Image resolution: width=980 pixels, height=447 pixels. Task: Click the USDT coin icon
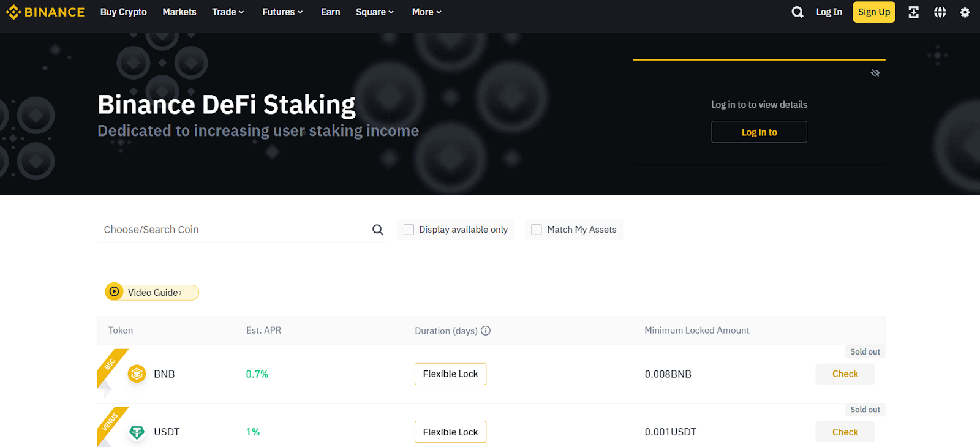pyautogui.click(x=137, y=432)
